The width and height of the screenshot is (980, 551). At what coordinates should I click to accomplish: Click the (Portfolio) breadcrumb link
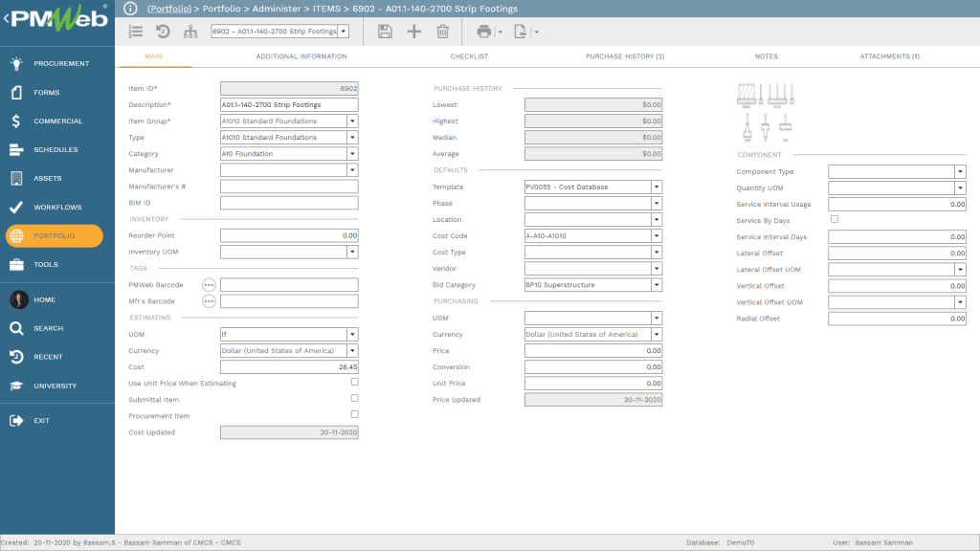pyautogui.click(x=169, y=9)
